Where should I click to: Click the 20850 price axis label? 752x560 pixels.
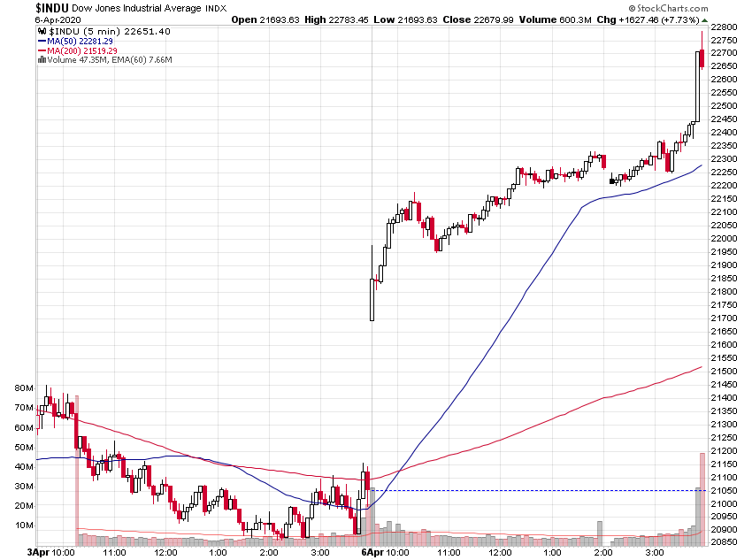pyautogui.click(x=725, y=542)
